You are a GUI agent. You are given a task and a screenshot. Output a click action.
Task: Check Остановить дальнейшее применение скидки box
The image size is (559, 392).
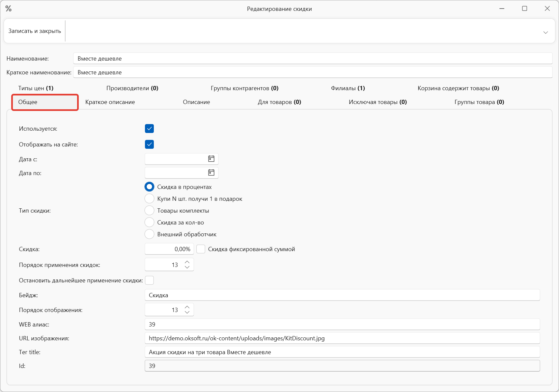pyautogui.click(x=149, y=280)
